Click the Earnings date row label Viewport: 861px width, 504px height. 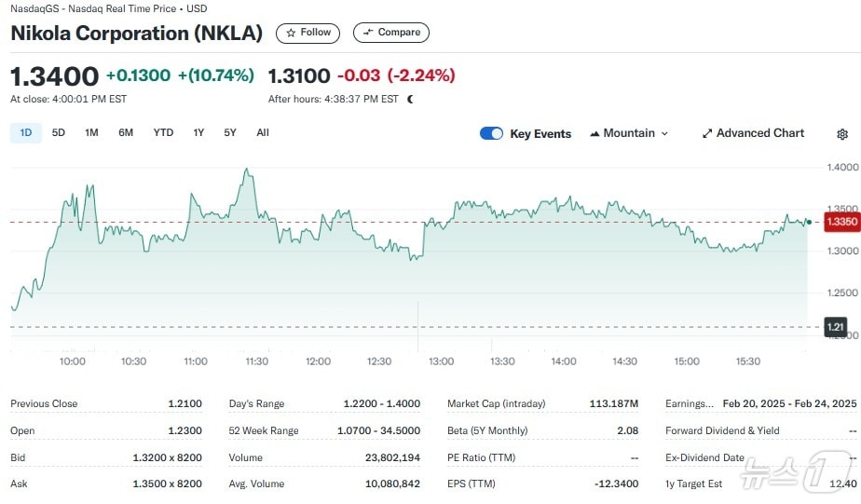coord(689,403)
